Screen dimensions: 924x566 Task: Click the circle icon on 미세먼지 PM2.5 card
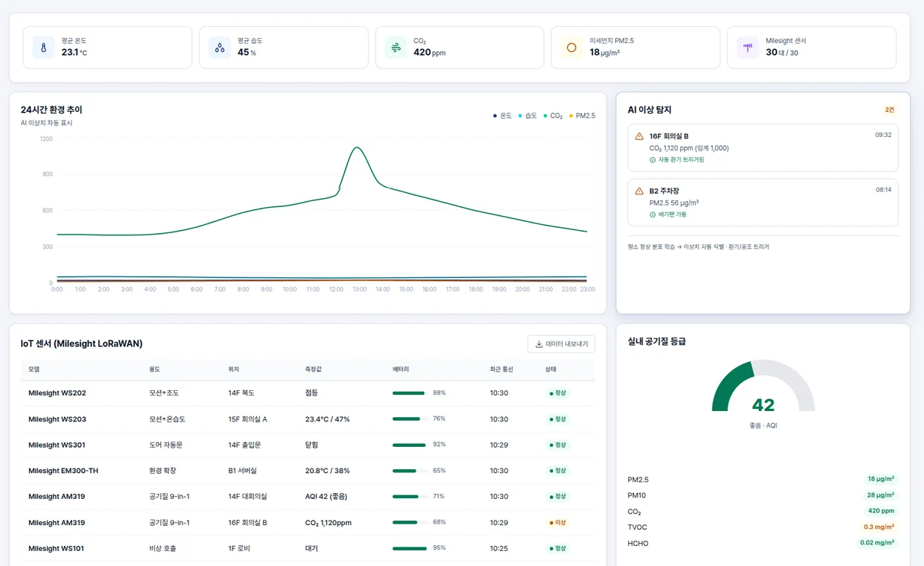tap(572, 48)
